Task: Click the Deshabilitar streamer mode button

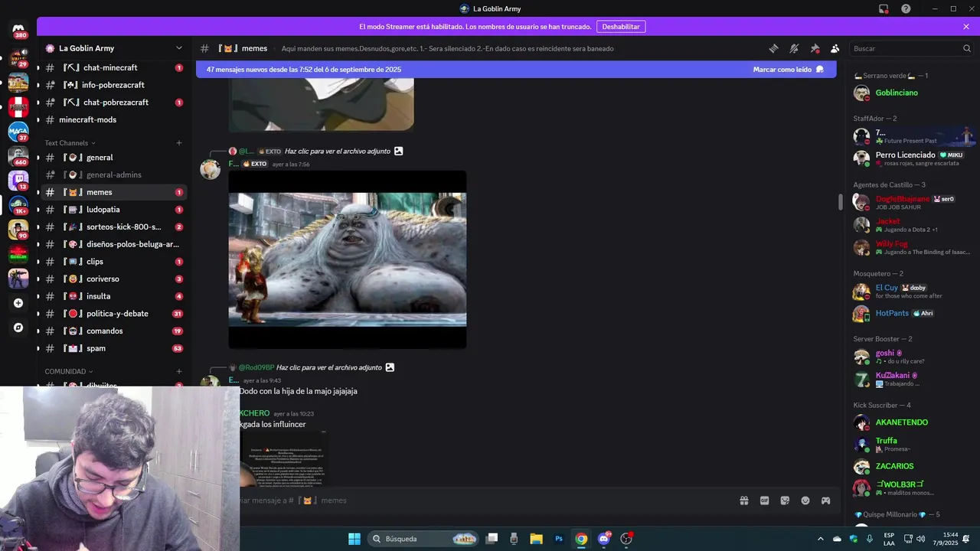Action: coord(621,26)
